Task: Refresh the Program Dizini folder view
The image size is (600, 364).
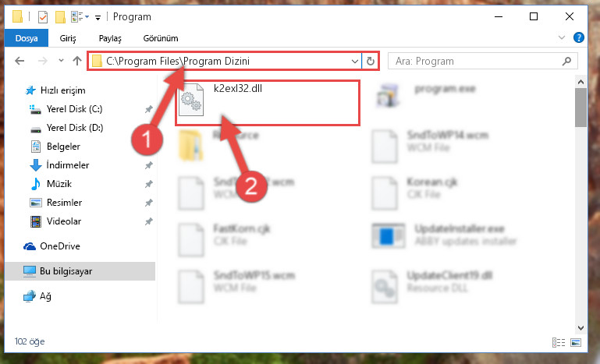Action: click(371, 61)
